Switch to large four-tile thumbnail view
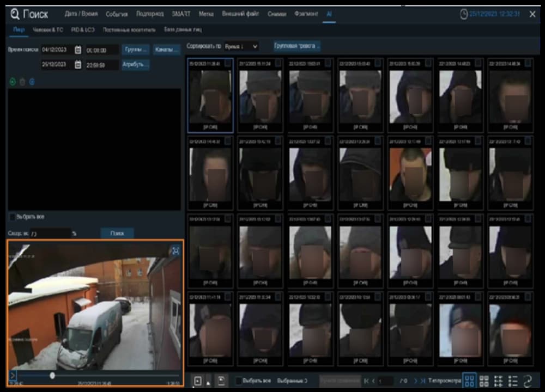Screen dimensions: 545x392 click(x=470, y=381)
